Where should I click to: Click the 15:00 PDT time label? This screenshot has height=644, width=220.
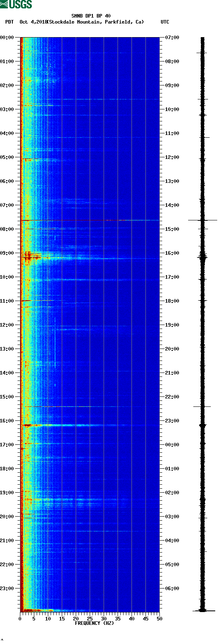click(x=7, y=397)
